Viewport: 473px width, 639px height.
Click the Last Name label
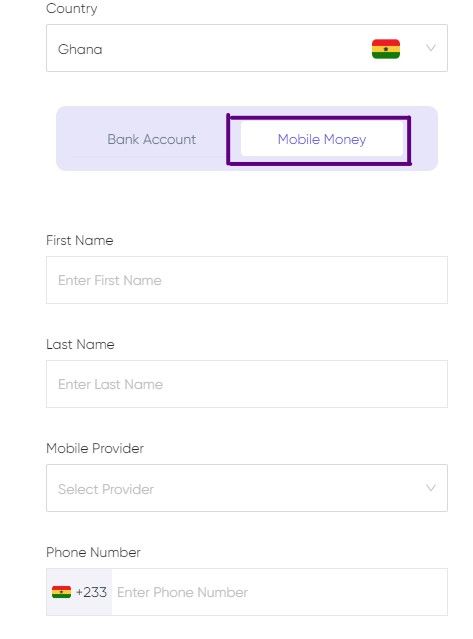tap(80, 344)
